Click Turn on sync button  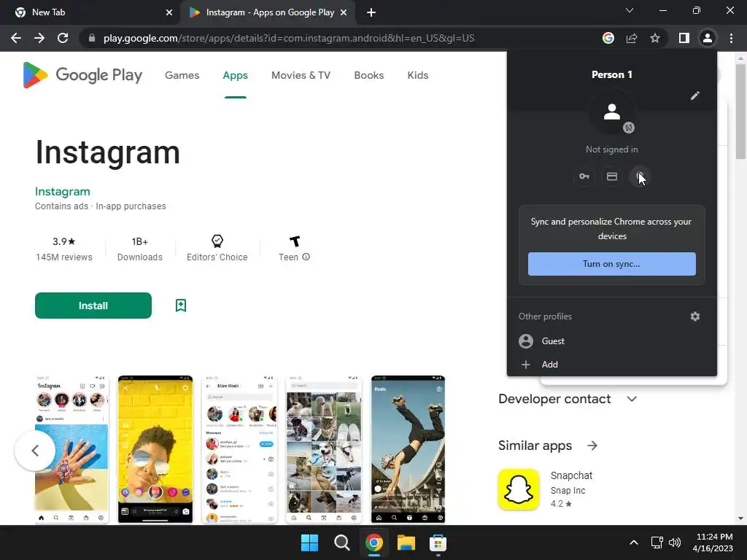point(612,264)
